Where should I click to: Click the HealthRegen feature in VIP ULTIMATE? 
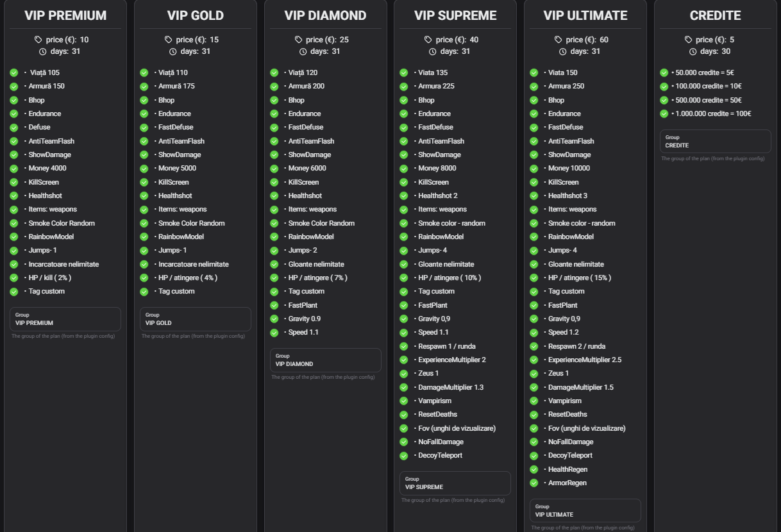pos(567,470)
